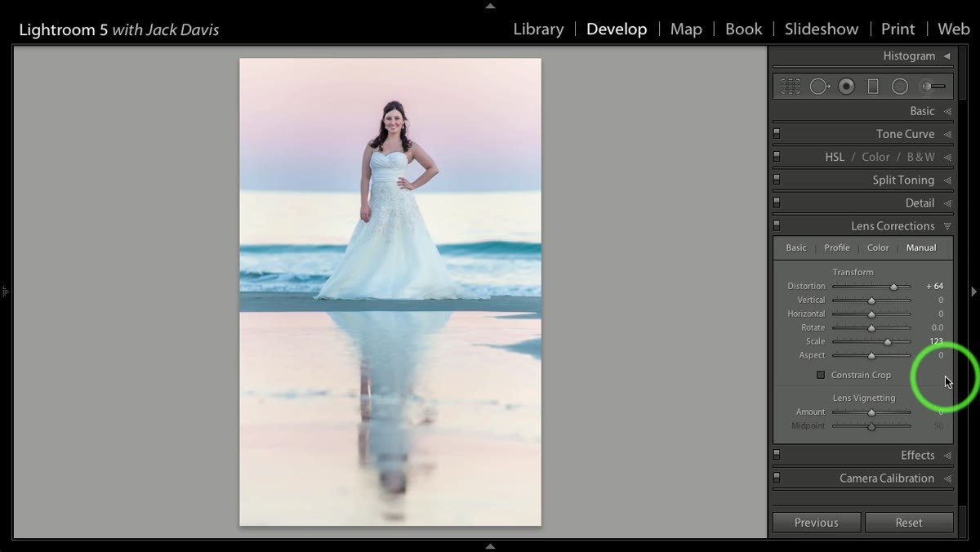Image resolution: width=980 pixels, height=552 pixels.
Task: Open the Print module
Action: click(898, 29)
